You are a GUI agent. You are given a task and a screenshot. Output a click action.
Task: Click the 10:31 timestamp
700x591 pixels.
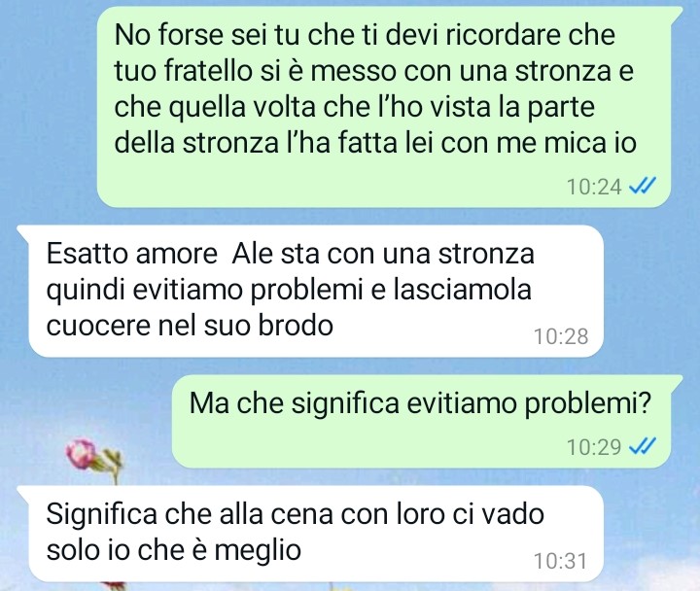tap(560, 561)
